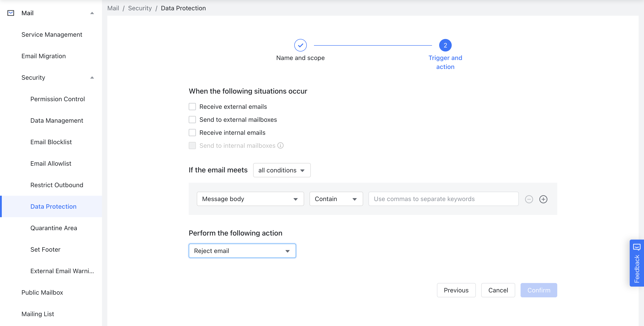The image size is (644, 326).
Task: Open the all conditions dropdown
Action: click(282, 170)
